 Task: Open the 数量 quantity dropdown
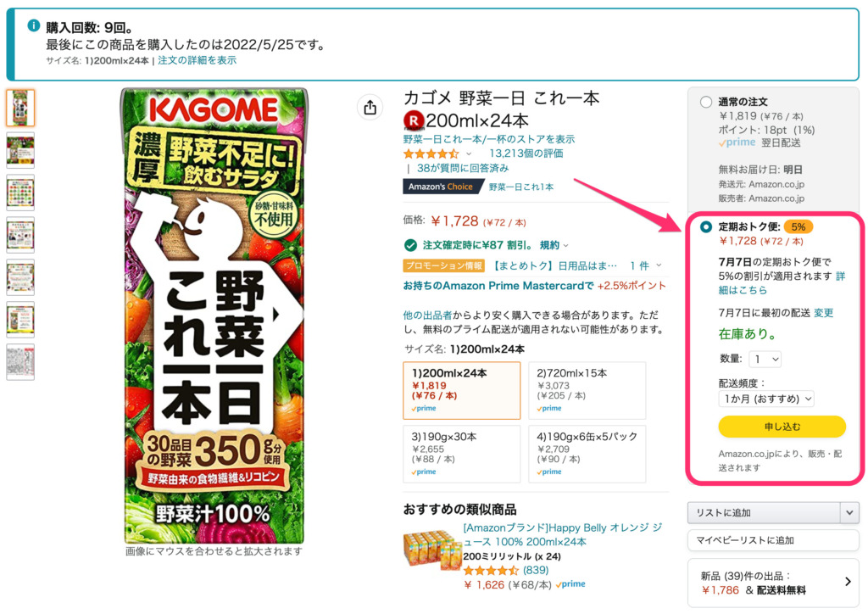765,360
